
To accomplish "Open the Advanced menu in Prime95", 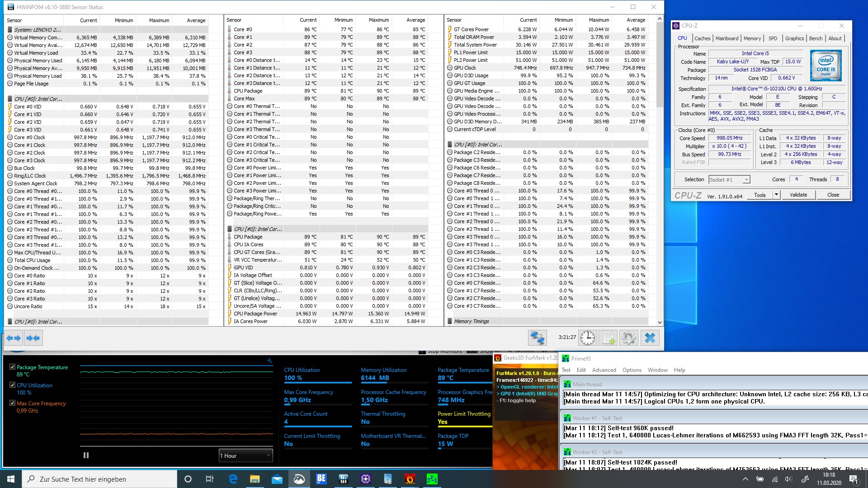I will pyautogui.click(x=604, y=370).
